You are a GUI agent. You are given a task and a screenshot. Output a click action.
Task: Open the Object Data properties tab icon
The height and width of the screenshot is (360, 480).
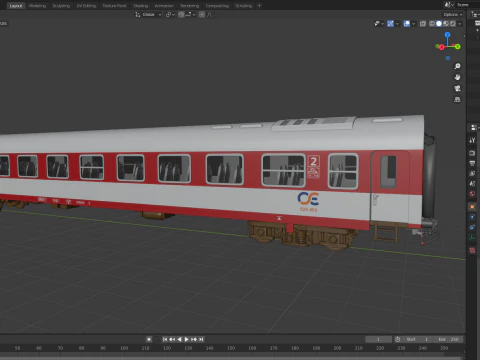coord(472,238)
